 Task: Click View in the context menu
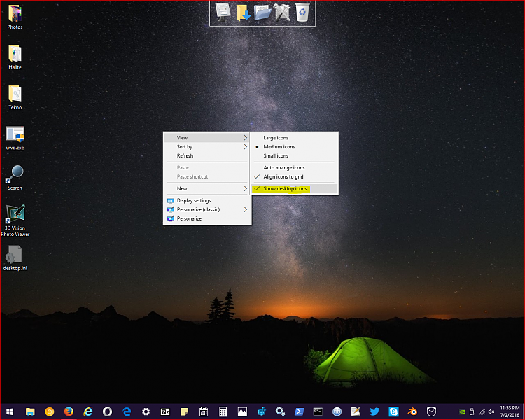(207, 138)
